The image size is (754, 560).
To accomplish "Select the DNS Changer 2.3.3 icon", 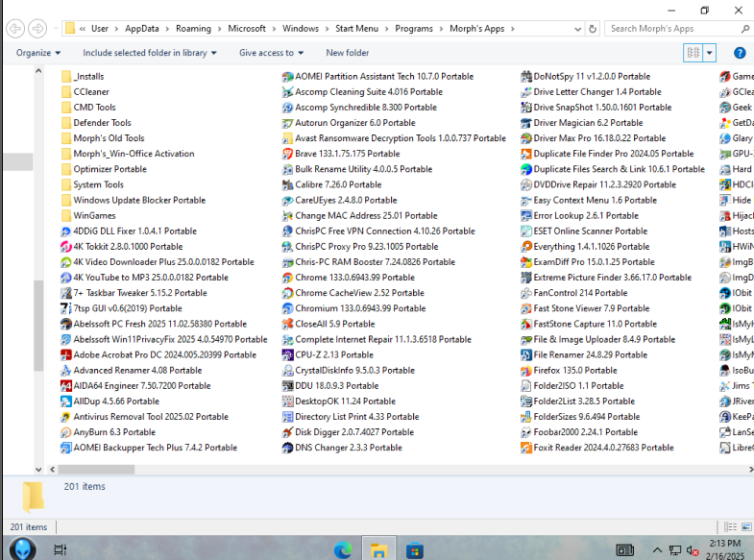I will (x=287, y=448).
